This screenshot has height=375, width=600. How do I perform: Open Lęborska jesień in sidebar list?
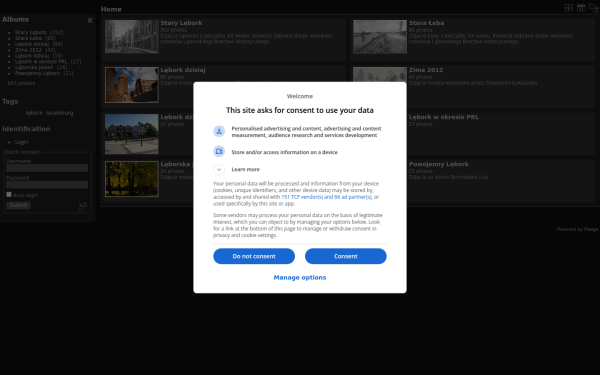(x=34, y=67)
